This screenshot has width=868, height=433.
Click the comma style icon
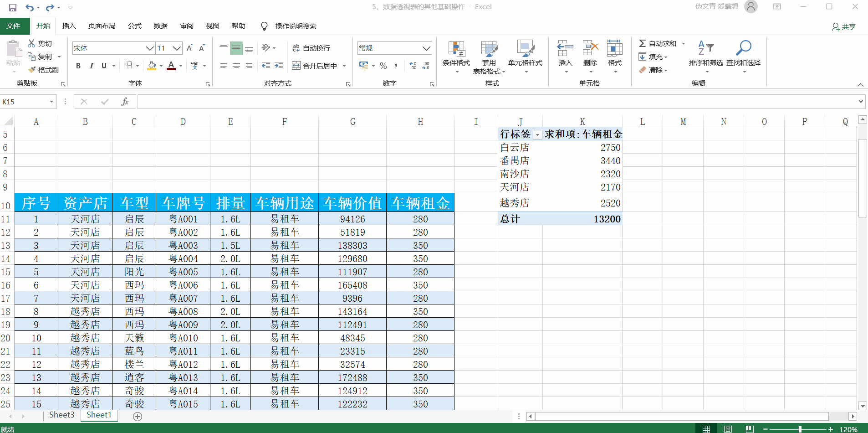point(396,66)
